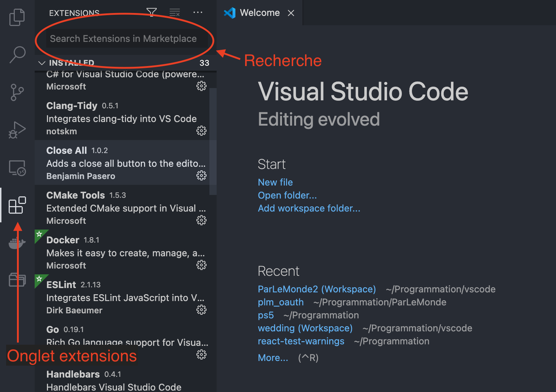Open the Remote Explorer view
Viewport: 556px width, 392px height.
pos(17,168)
